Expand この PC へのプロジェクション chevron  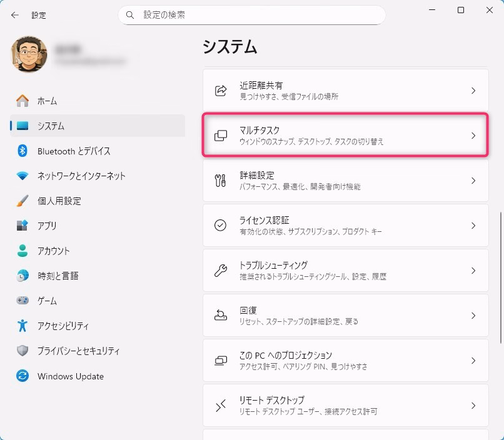(473, 361)
